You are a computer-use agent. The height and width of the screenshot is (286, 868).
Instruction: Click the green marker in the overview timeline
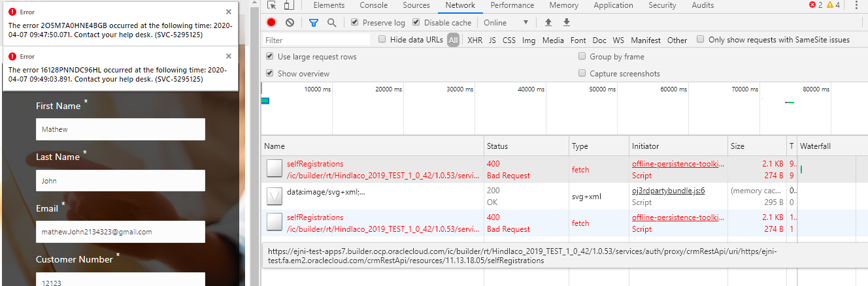coord(265,101)
